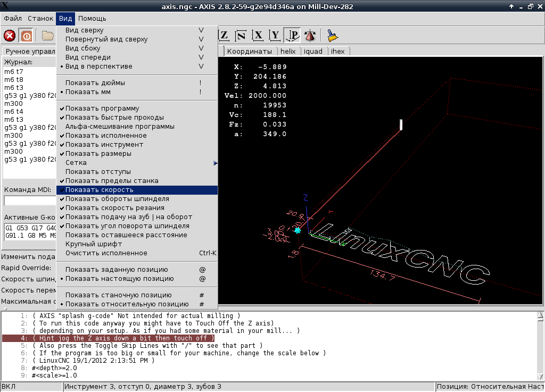Click the rotate view cone icon
Viewport: 545px width, 392px height.
coord(310,36)
